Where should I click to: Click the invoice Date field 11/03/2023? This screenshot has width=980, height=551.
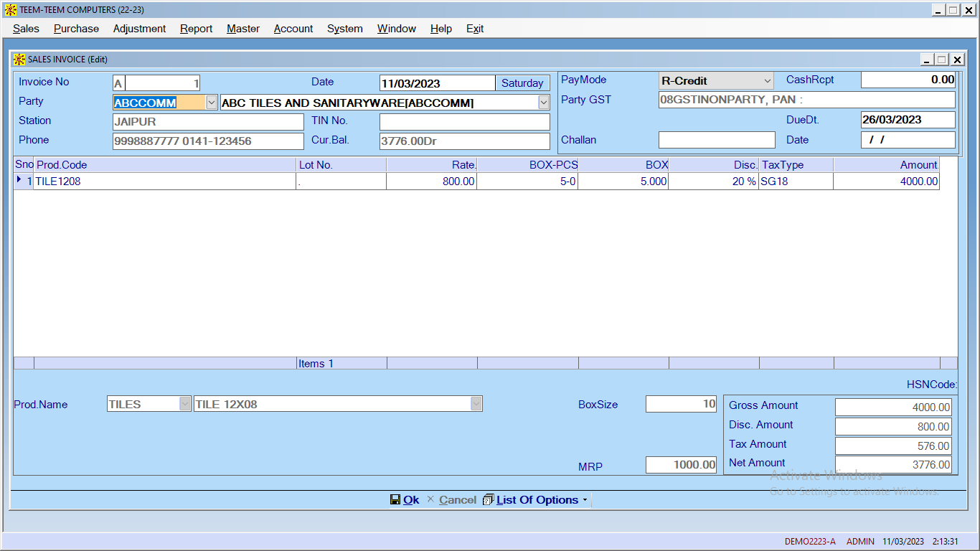click(437, 83)
